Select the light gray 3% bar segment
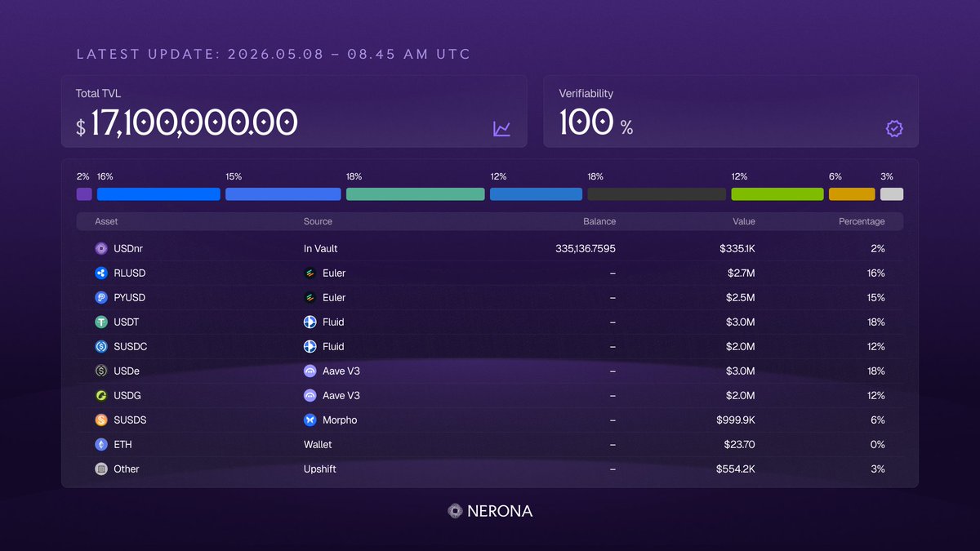The image size is (980, 551). pos(892,194)
